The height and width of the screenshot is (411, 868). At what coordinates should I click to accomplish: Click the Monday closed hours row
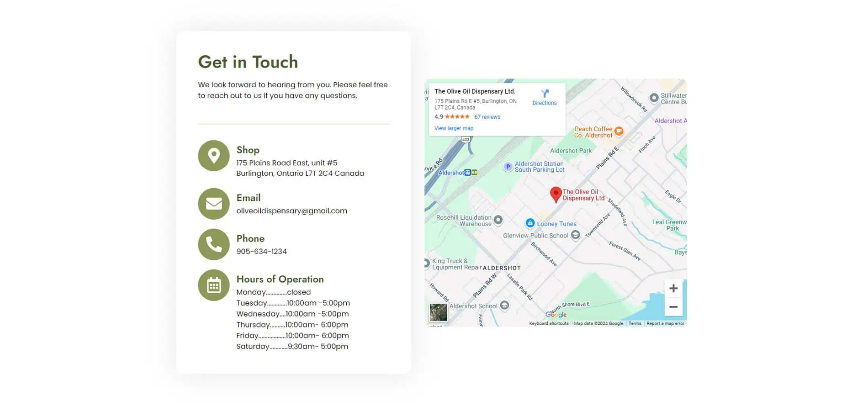coord(273,292)
